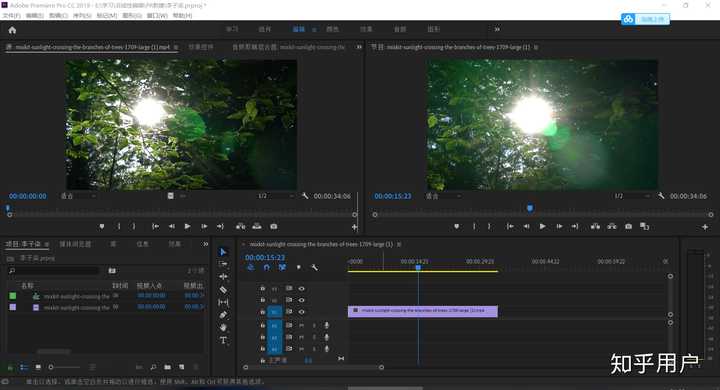Click the Find icon in Project panel
Screen dimensions: 720x390
point(153,367)
